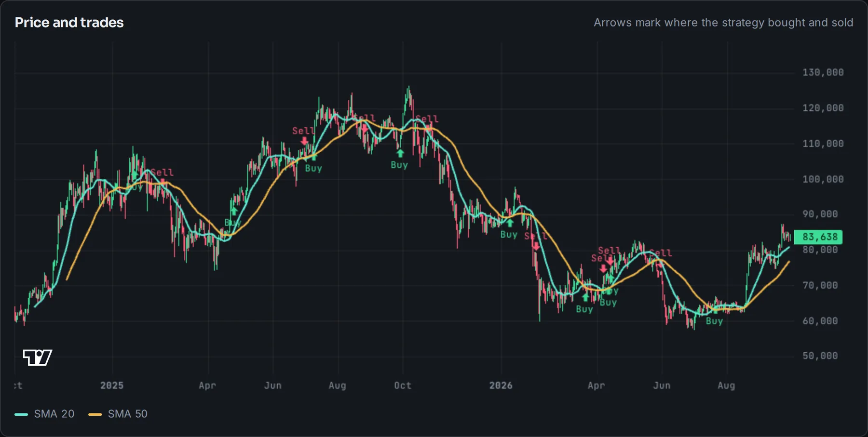Viewport: 868px width, 437px height.
Task: Click the Buy arrow marker below October 2025 candles
Action: (400, 154)
